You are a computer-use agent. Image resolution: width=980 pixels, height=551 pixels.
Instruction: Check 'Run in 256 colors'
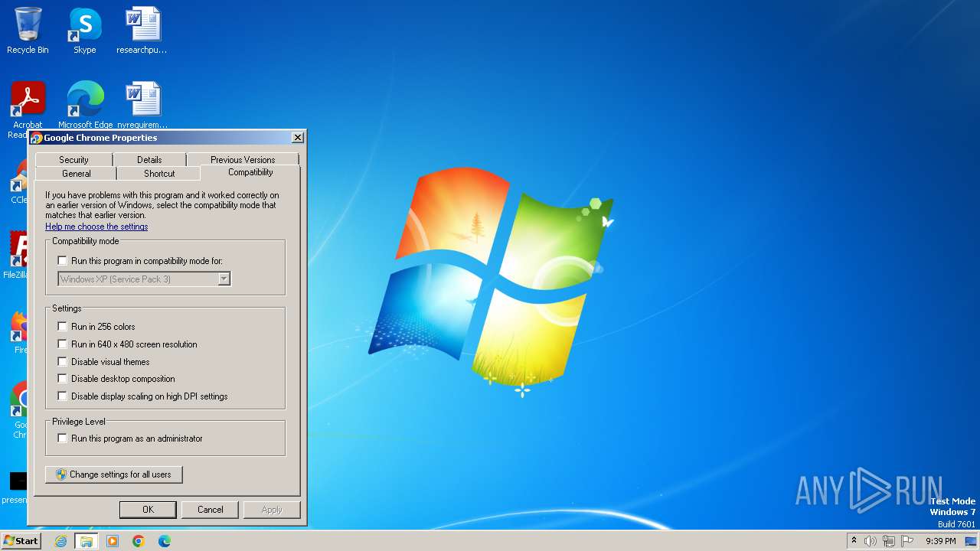(63, 327)
